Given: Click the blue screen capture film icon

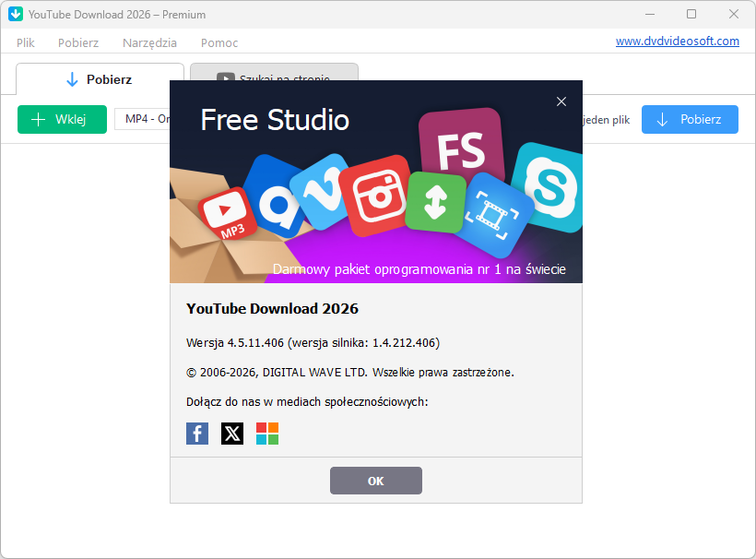Looking at the screenshot, I should [492, 215].
